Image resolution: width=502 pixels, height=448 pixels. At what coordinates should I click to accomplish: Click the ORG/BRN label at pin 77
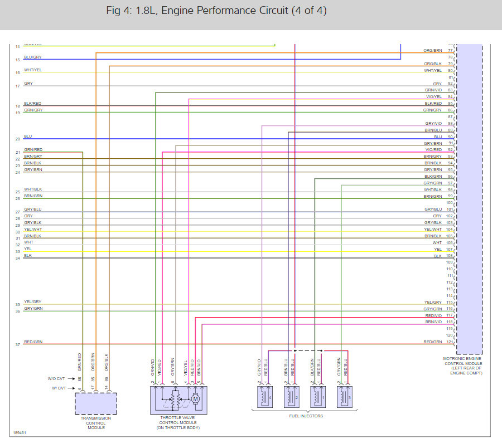point(432,51)
